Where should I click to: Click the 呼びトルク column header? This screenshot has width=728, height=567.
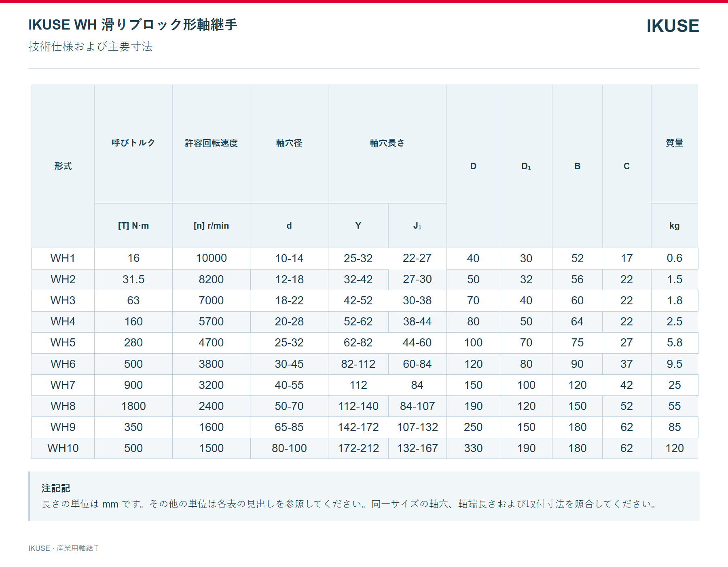(x=133, y=143)
